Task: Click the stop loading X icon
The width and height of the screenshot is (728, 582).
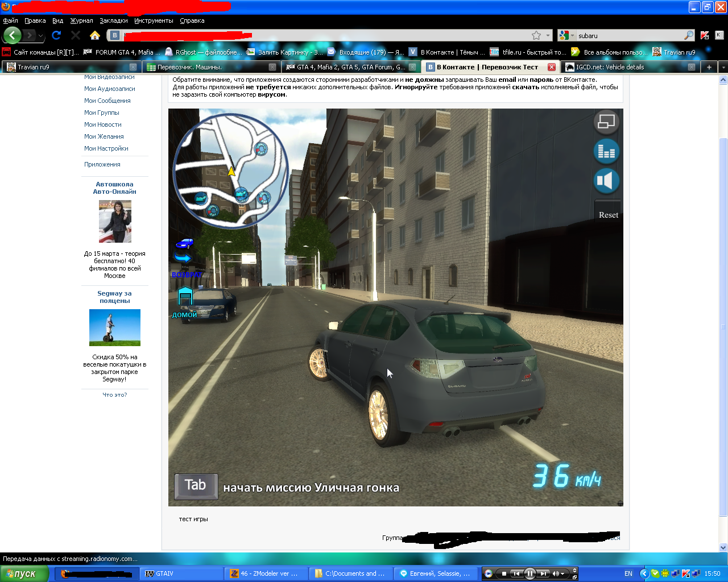Action: click(76, 35)
